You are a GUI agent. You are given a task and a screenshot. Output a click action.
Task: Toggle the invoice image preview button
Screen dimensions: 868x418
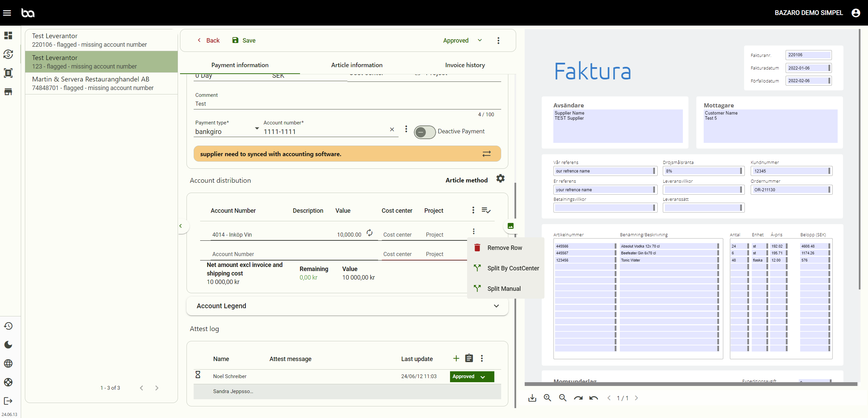point(511,226)
